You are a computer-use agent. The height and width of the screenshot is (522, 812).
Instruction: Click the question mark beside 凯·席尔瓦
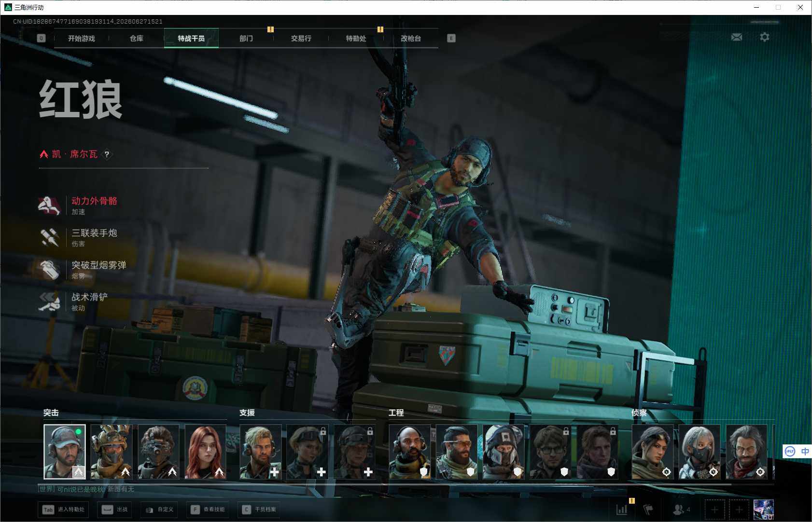tap(107, 154)
